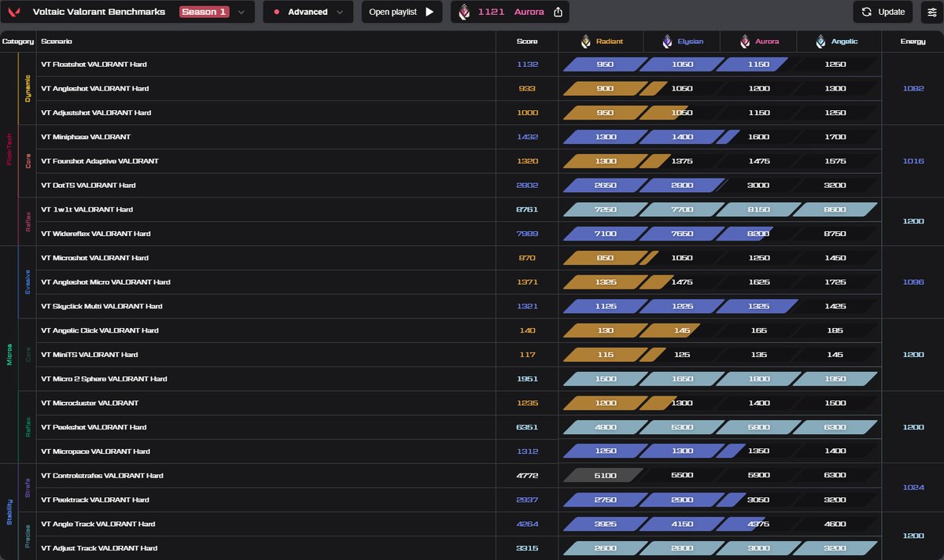The image size is (944, 560).
Task: Click the FlickTech category label
Action: pyautogui.click(x=9, y=149)
